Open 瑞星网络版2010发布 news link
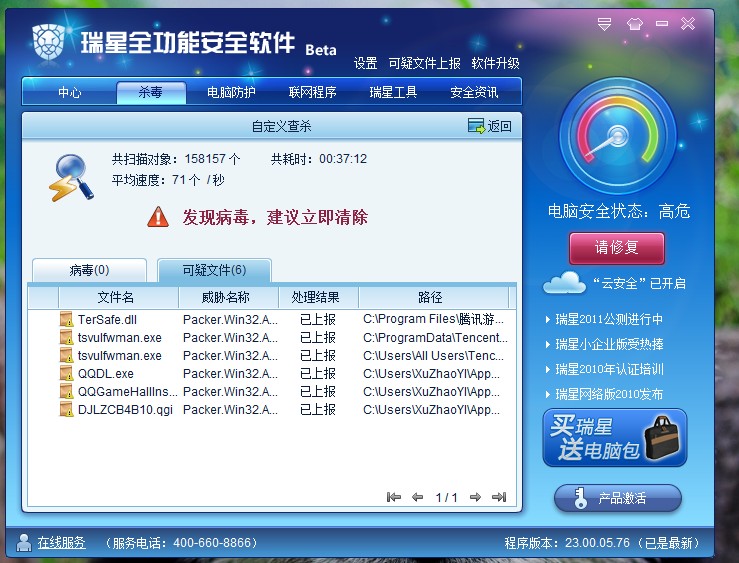Screen dimensions: 739x563 (609, 394)
